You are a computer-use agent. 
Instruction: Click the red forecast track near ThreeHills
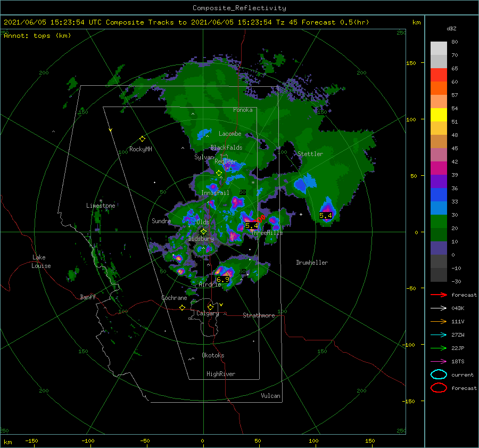259,219
